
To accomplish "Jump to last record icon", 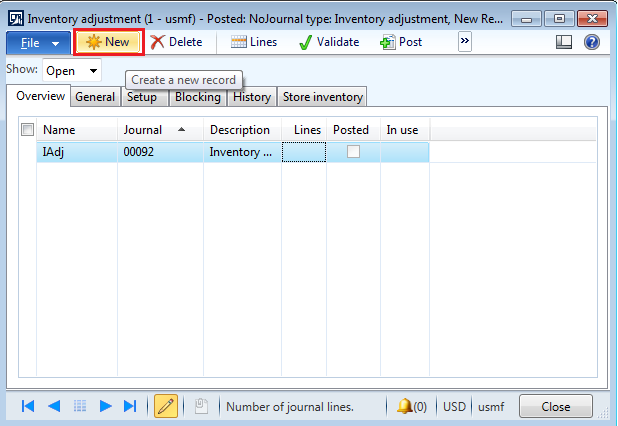I will coord(130,406).
